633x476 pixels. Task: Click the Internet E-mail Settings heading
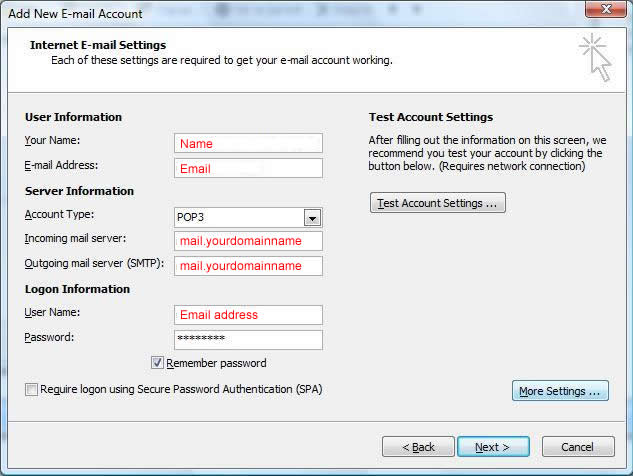[x=98, y=45]
